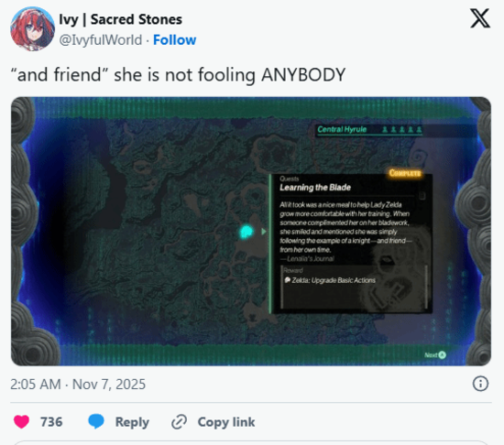This screenshot has width=504, height=445.
Task: Click Ivy's profile avatar picture
Action: [x=32, y=29]
